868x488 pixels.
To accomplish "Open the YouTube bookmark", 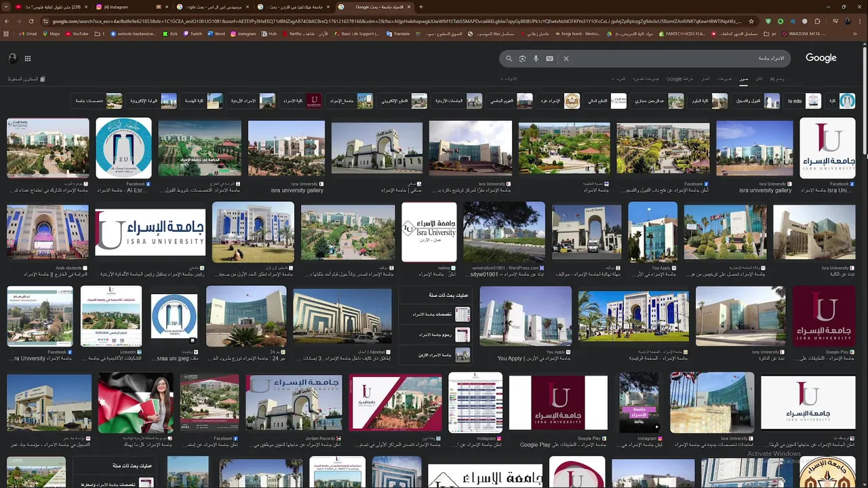I will tap(77, 33).
